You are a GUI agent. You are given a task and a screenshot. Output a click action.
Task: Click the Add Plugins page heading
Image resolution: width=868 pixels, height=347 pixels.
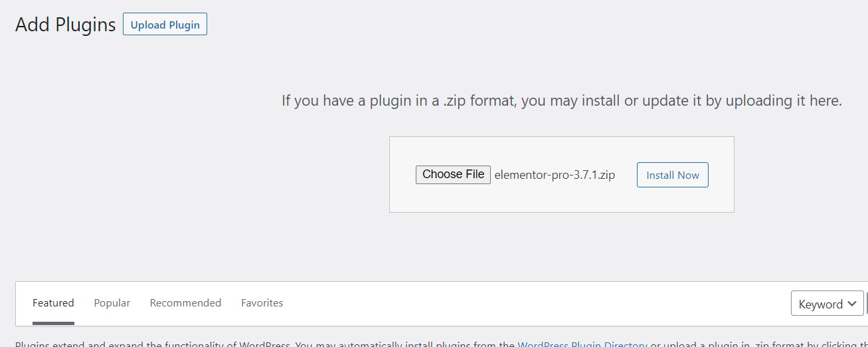65,25
